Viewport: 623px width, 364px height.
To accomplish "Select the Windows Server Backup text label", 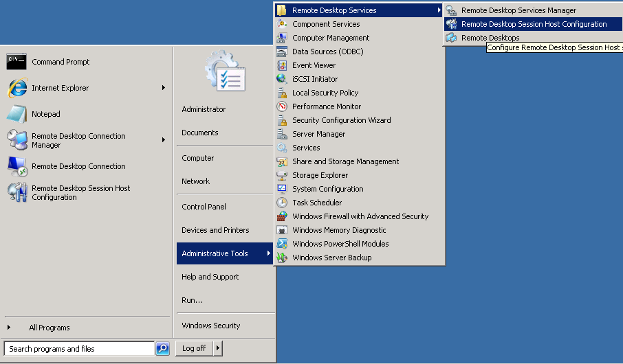I will [331, 258].
